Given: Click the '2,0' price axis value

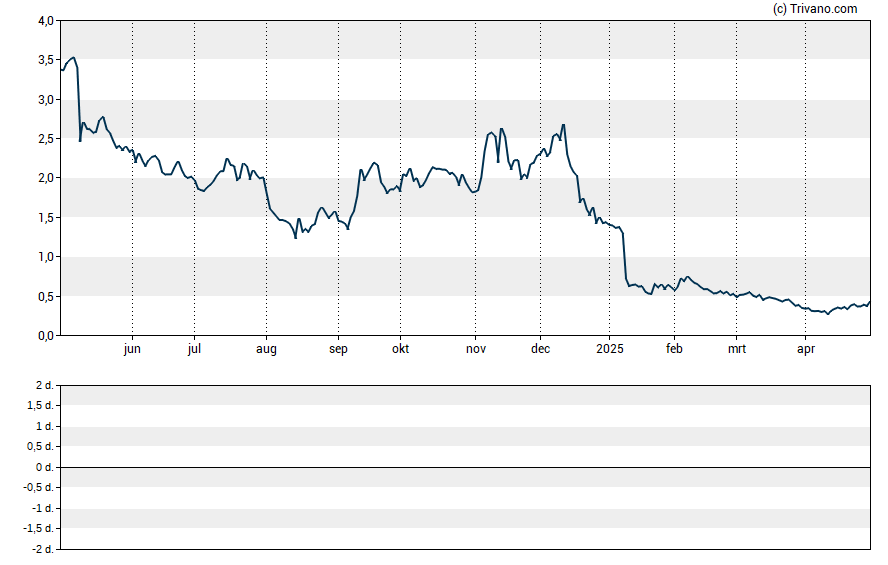Looking at the screenshot, I should 46,178.
